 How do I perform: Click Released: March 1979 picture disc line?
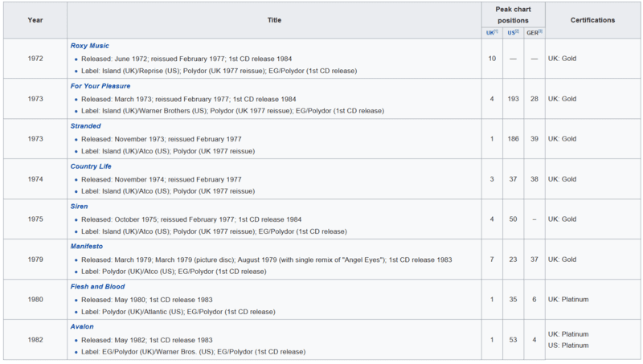[x=267, y=260]
